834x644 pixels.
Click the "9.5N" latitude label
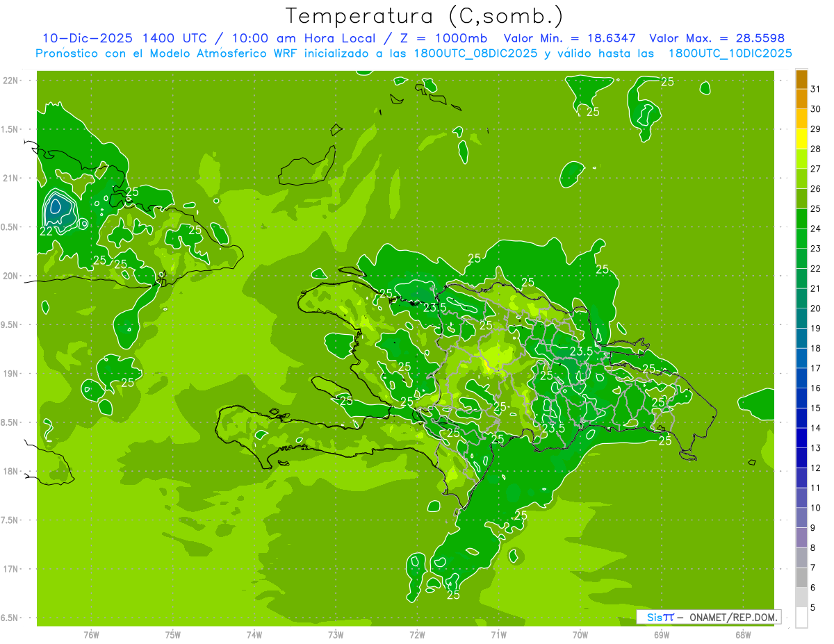10,325
